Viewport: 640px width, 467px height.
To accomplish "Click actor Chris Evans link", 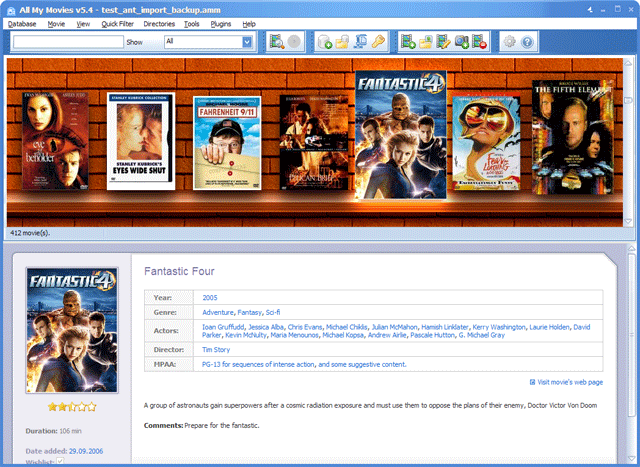I will (x=305, y=327).
